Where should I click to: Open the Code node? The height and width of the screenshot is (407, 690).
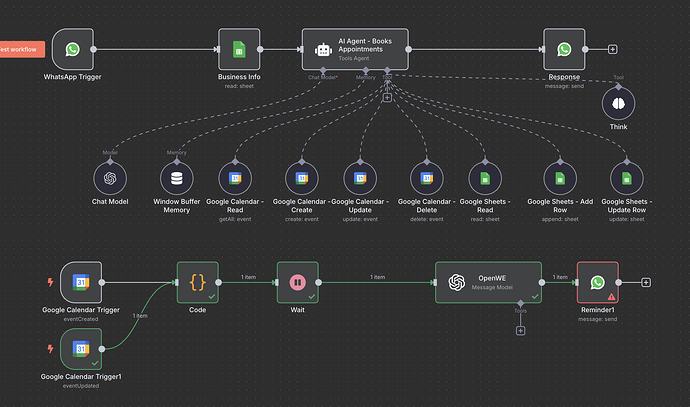[198, 282]
